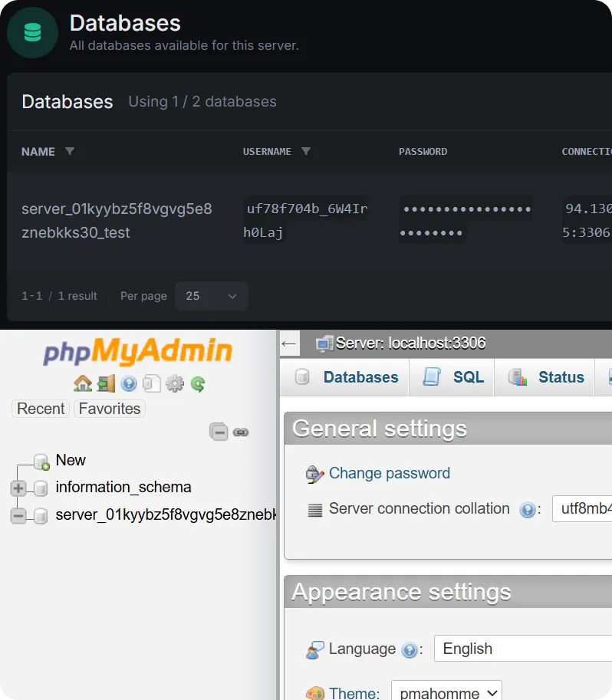This screenshot has height=700, width=612.
Task: Click the collation list icon
Action: click(315, 509)
